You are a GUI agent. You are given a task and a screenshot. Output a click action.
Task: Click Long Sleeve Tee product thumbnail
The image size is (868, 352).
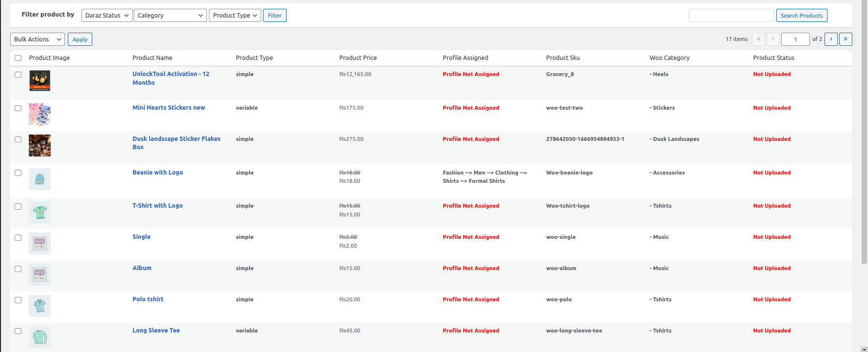click(40, 337)
